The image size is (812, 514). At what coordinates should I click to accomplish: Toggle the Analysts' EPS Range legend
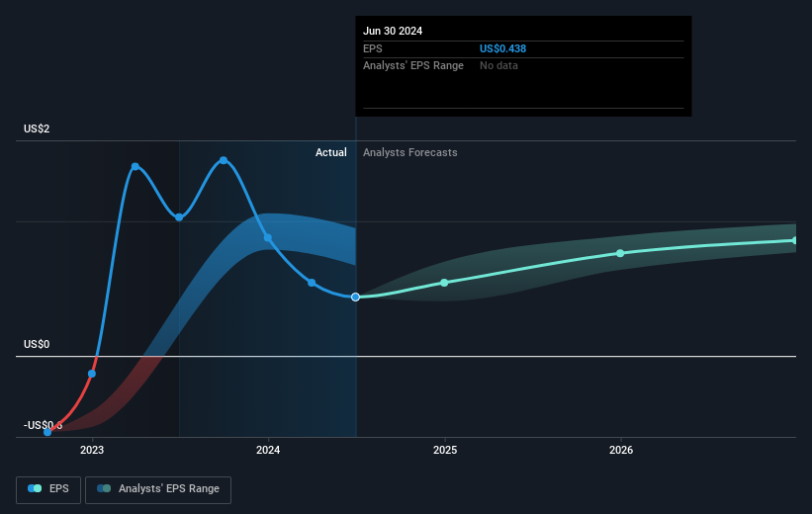(158, 489)
